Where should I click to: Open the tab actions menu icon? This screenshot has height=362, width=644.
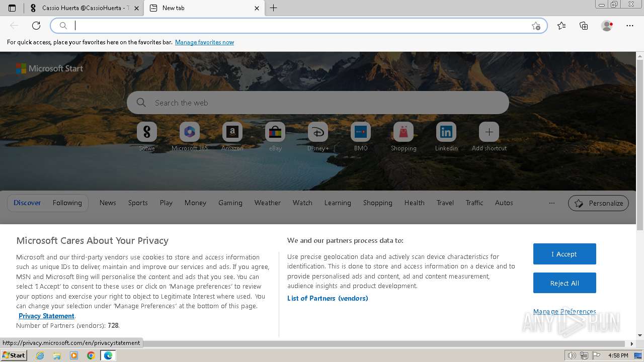click(x=12, y=8)
